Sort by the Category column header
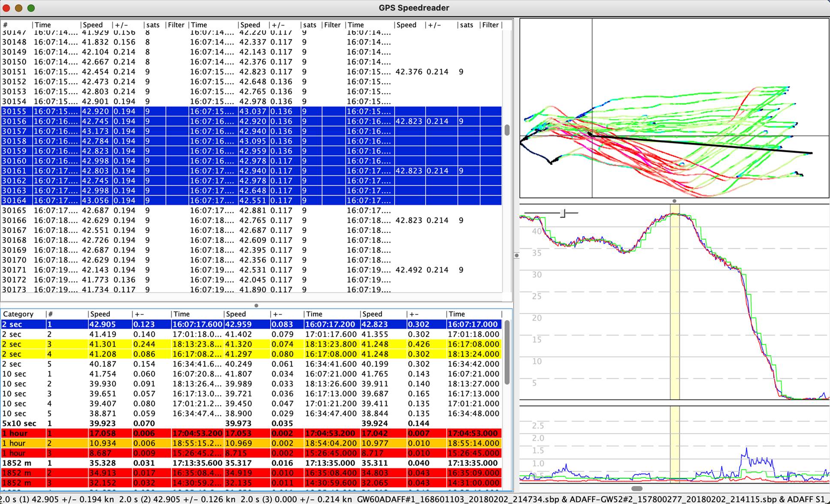 click(18, 314)
